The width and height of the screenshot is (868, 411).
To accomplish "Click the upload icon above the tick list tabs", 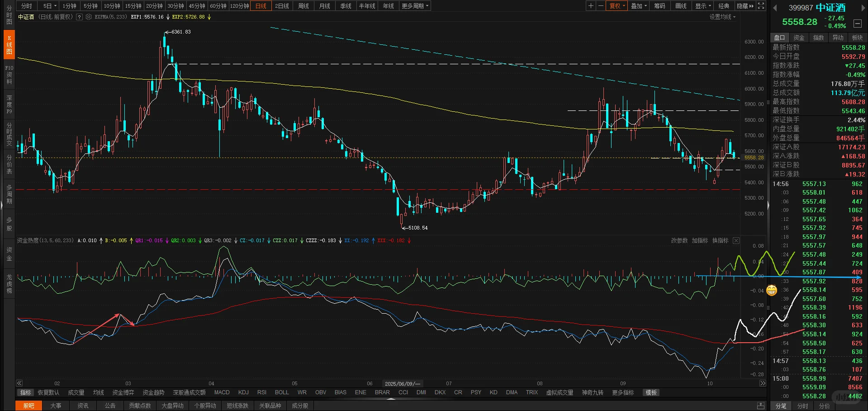I will coord(761,406).
